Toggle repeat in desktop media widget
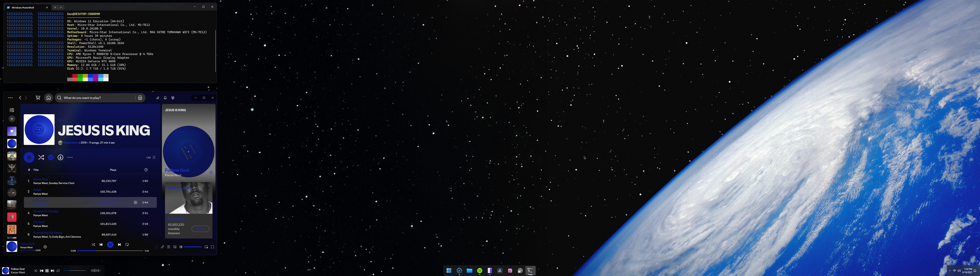The image size is (980, 276). [x=58, y=271]
